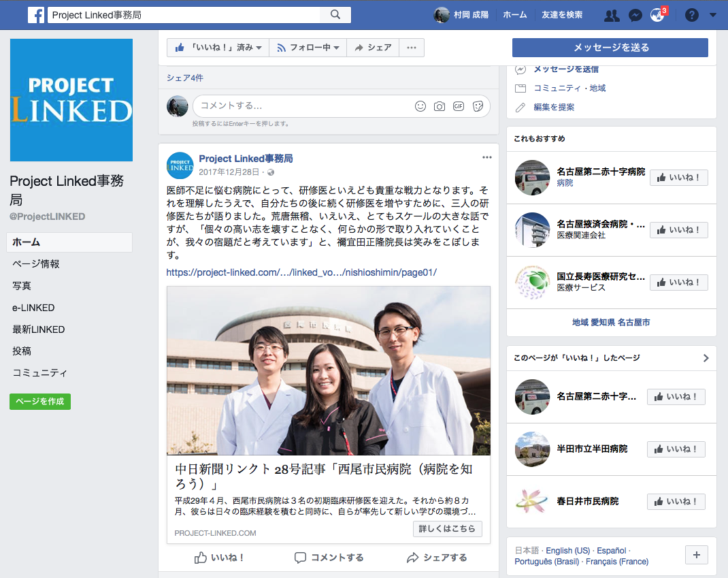The image size is (728, 578).
Task: Click the search magnifier button
Action: coord(335,15)
